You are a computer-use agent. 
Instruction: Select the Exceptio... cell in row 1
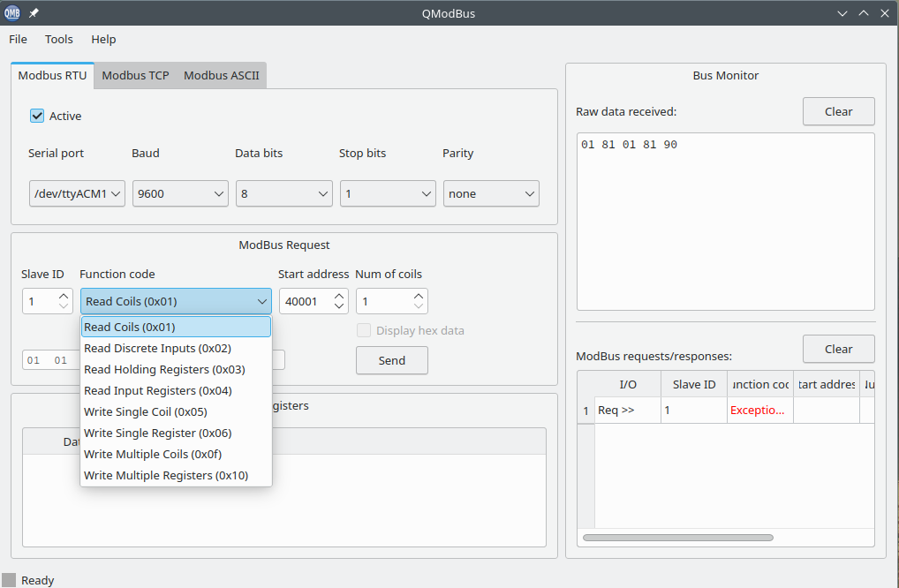(x=760, y=411)
